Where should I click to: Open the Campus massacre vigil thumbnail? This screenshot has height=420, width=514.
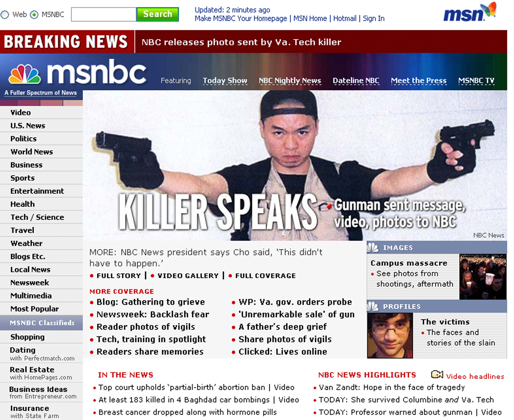tap(483, 277)
